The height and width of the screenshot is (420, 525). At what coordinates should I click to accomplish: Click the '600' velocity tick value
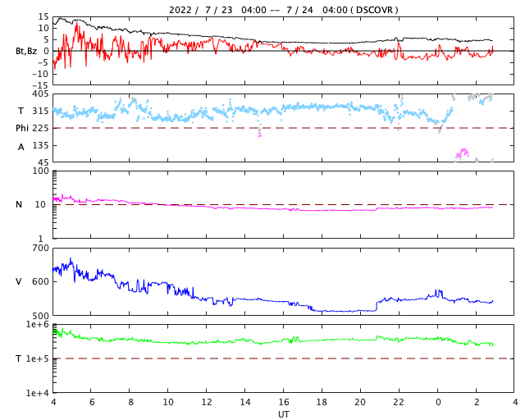pos(40,281)
